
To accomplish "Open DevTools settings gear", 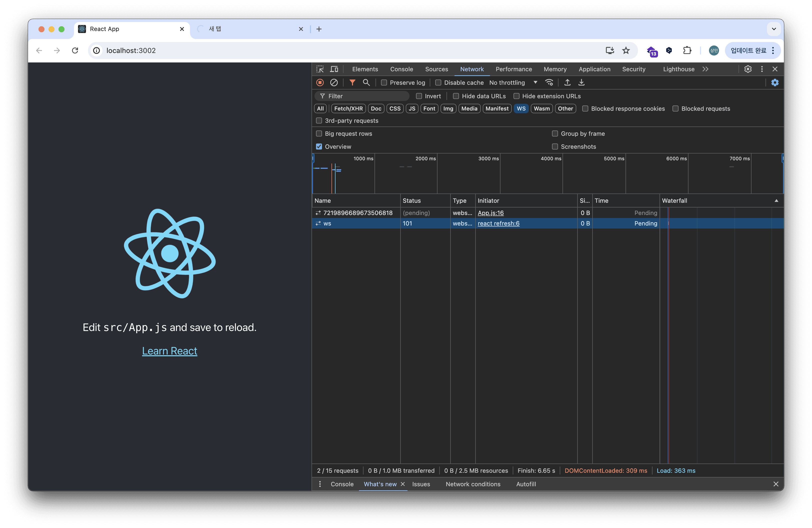I will click(748, 69).
